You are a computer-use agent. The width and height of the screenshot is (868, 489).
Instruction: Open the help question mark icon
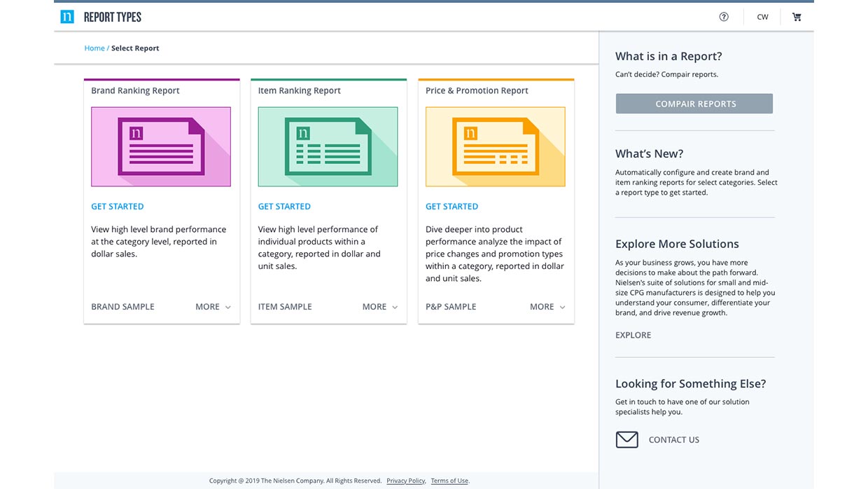(x=724, y=17)
